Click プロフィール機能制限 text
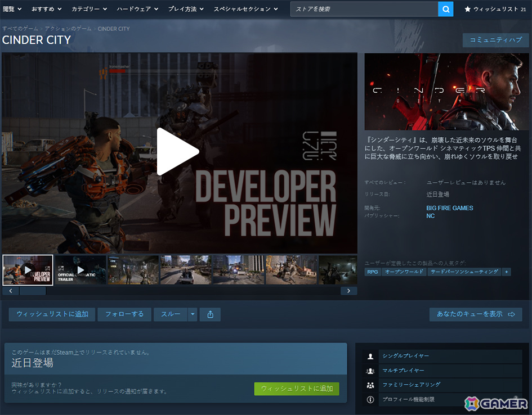This screenshot has width=532, height=415. pyautogui.click(x=408, y=399)
